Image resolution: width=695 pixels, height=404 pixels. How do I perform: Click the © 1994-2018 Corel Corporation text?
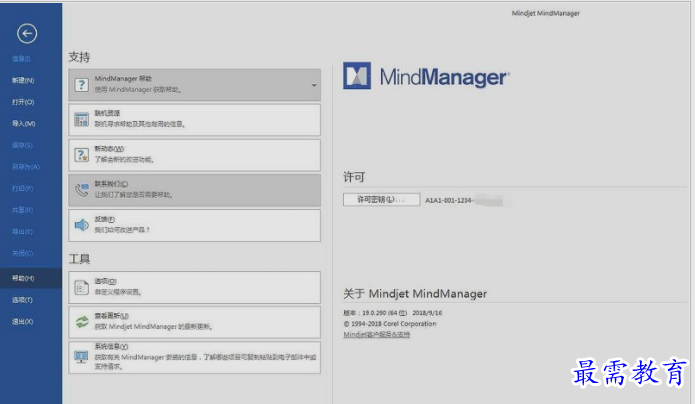coord(390,324)
